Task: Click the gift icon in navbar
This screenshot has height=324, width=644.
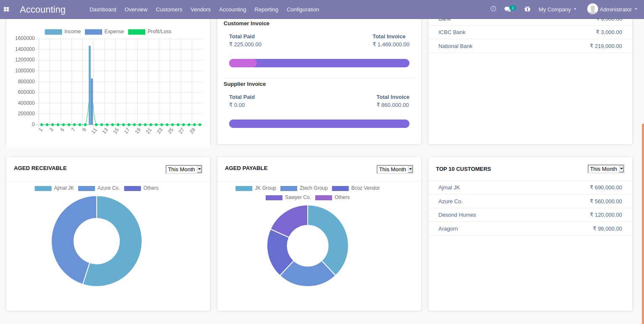Action: point(527,9)
